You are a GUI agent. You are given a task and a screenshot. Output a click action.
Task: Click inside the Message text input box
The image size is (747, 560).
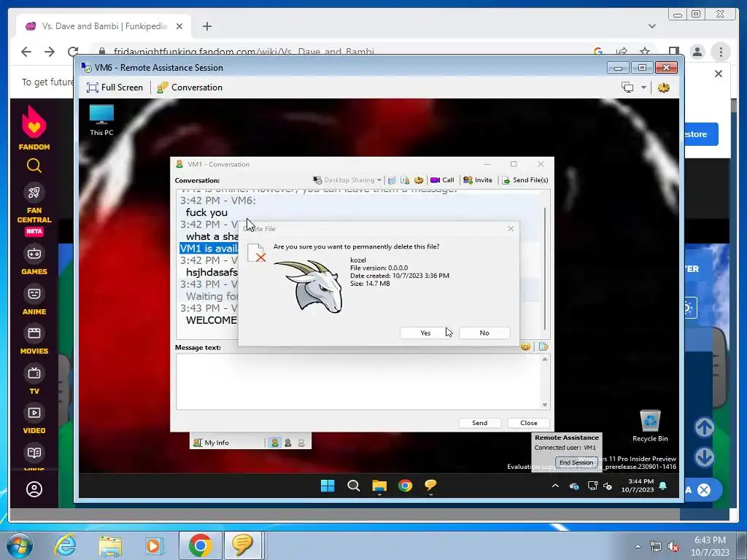[x=360, y=381]
